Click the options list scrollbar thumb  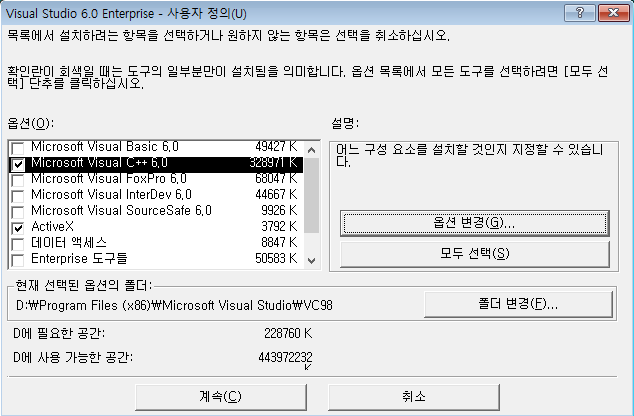point(311,196)
